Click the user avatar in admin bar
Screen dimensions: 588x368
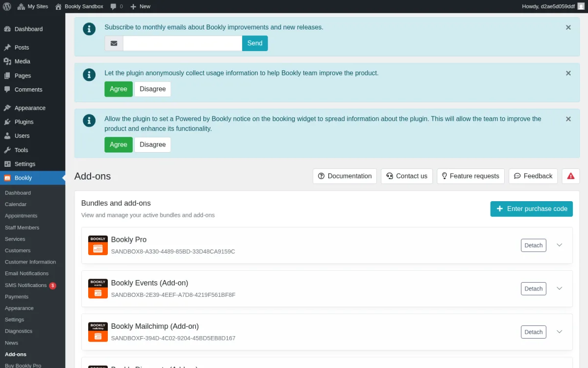point(581,6)
